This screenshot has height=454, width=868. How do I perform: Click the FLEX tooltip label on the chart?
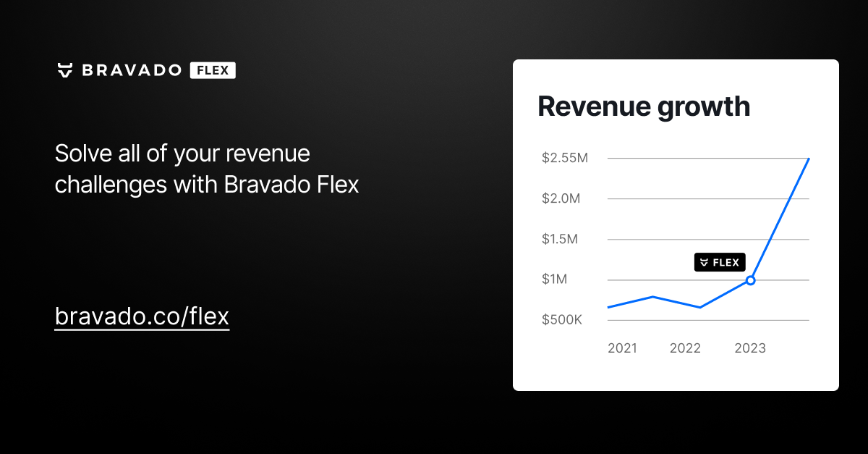[720, 263]
